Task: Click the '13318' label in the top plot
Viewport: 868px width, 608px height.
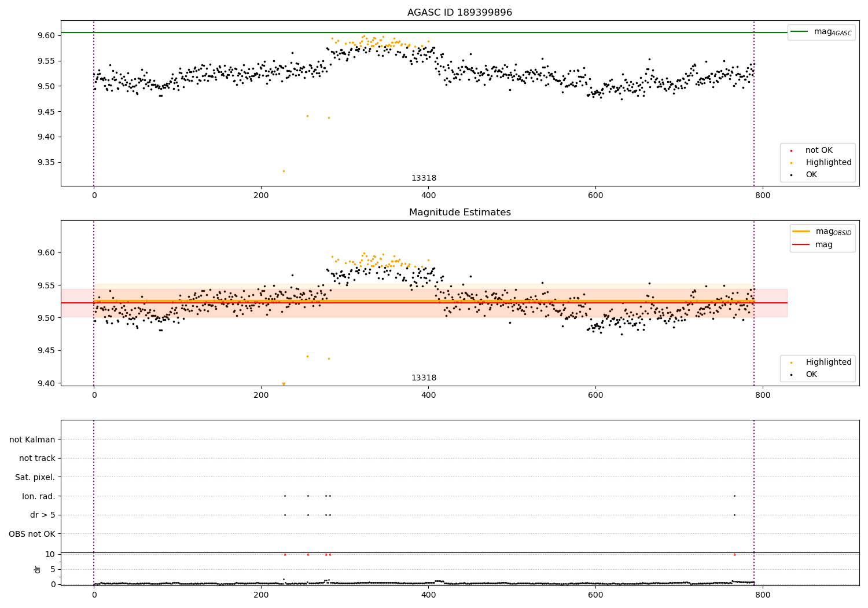Action: (424, 178)
